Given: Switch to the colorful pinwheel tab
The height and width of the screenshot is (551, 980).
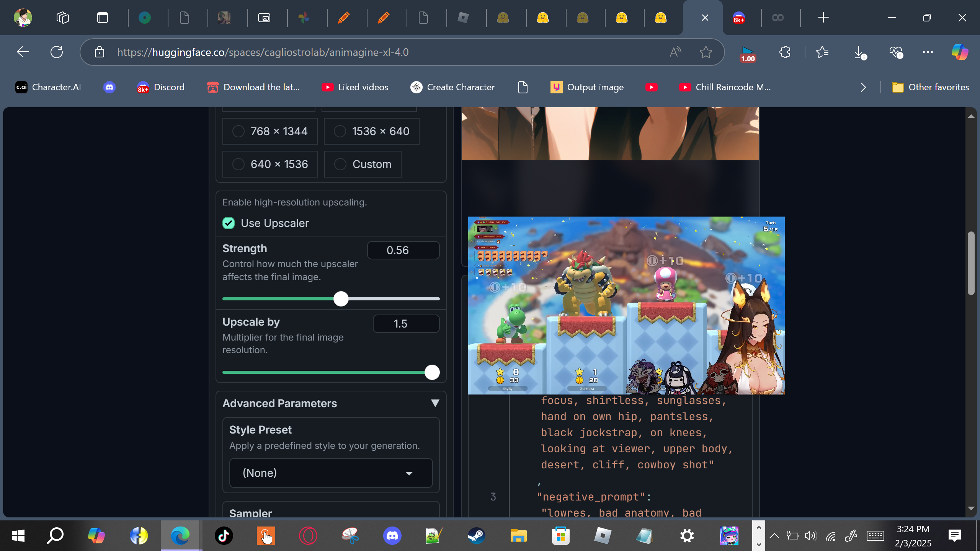Looking at the screenshot, I should [304, 18].
